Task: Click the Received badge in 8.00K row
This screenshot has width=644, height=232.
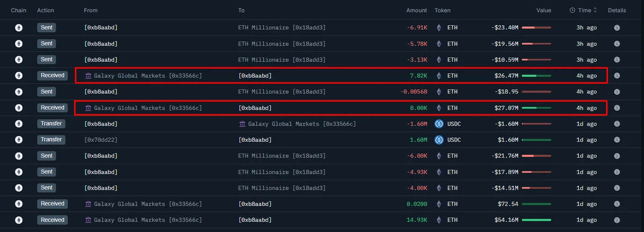Action: click(53, 108)
